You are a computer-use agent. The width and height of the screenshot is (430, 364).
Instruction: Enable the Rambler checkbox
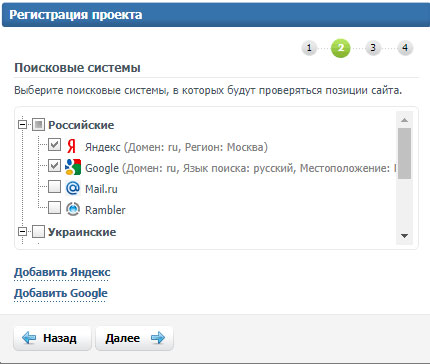(x=54, y=208)
